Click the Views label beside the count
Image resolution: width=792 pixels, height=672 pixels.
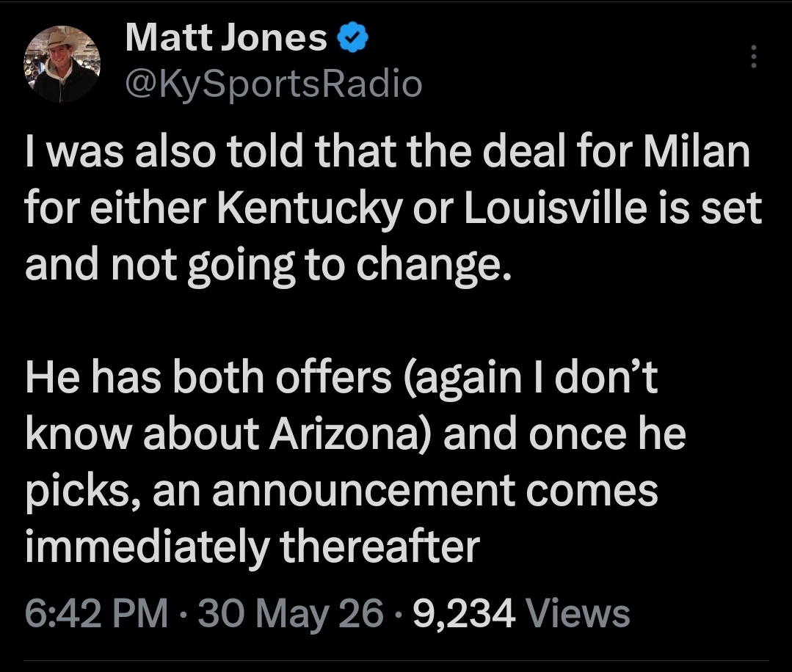[x=578, y=614]
